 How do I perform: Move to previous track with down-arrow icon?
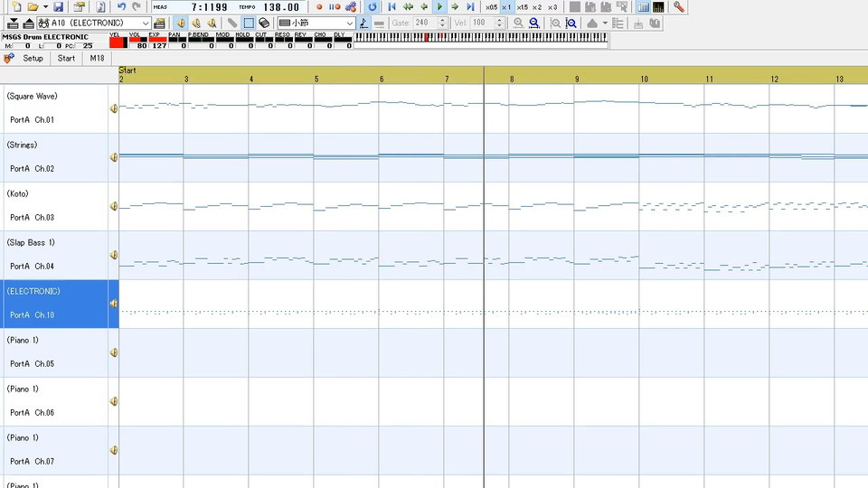tap(13, 23)
